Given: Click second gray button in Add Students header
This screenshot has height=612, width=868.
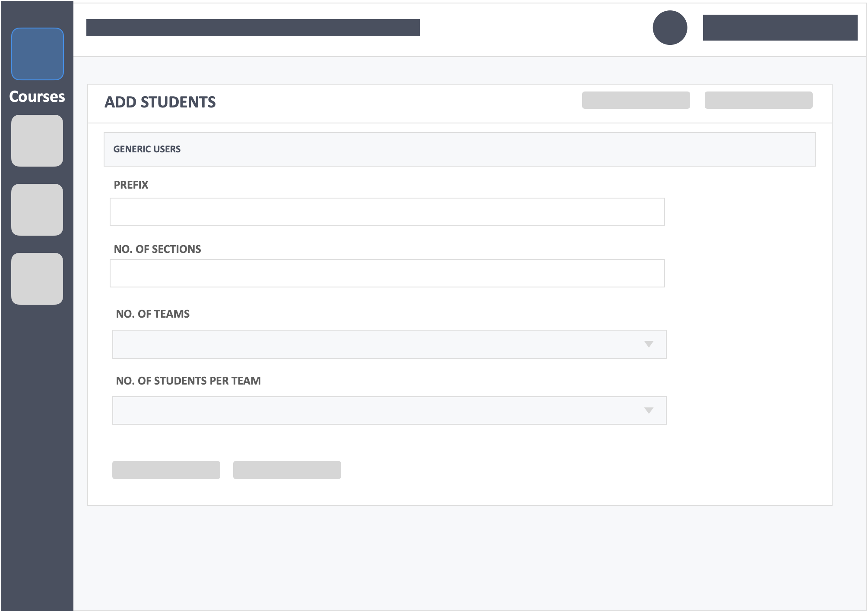Looking at the screenshot, I should pyautogui.click(x=758, y=100).
